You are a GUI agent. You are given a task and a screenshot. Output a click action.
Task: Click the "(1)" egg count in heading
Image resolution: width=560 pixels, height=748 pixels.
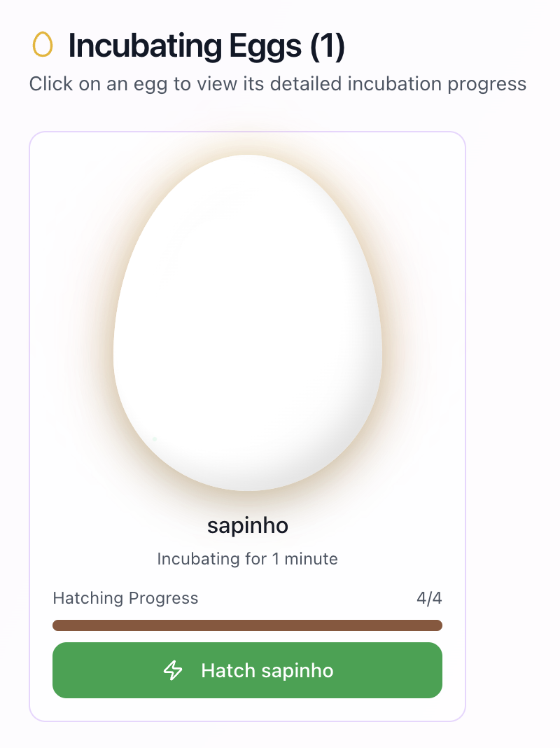[x=328, y=46]
